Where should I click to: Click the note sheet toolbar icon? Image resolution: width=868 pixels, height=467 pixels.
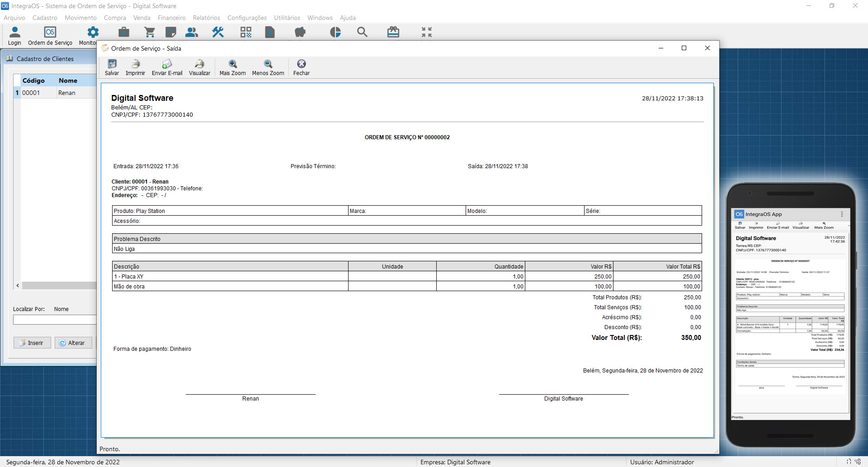point(171,32)
